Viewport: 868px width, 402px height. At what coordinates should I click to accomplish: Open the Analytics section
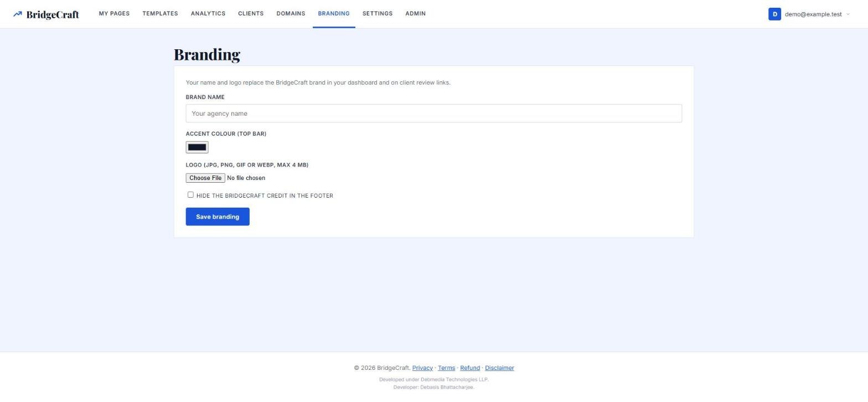click(208, 13)
